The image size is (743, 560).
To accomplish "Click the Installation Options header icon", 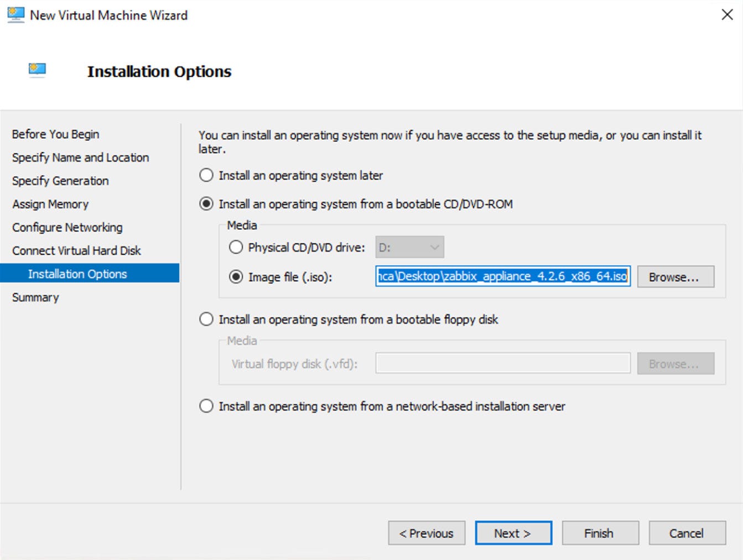I will [37, 70].
